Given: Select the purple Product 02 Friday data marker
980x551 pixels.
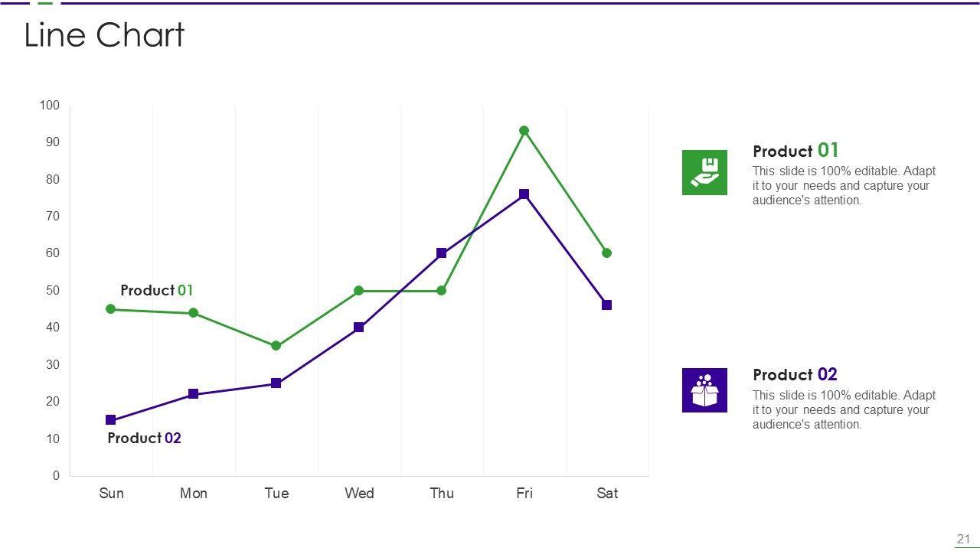Looking at the screenshot, I should point(524,194).
